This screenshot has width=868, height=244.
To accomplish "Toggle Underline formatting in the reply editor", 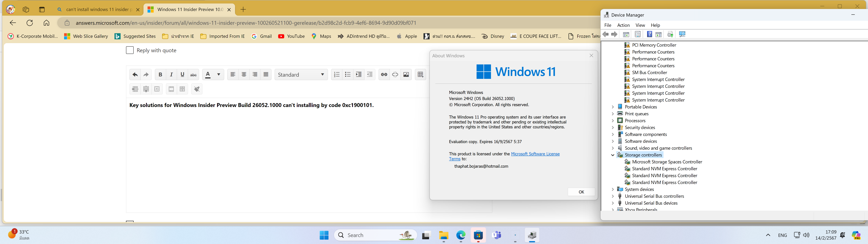I will (x=182, y=74).
